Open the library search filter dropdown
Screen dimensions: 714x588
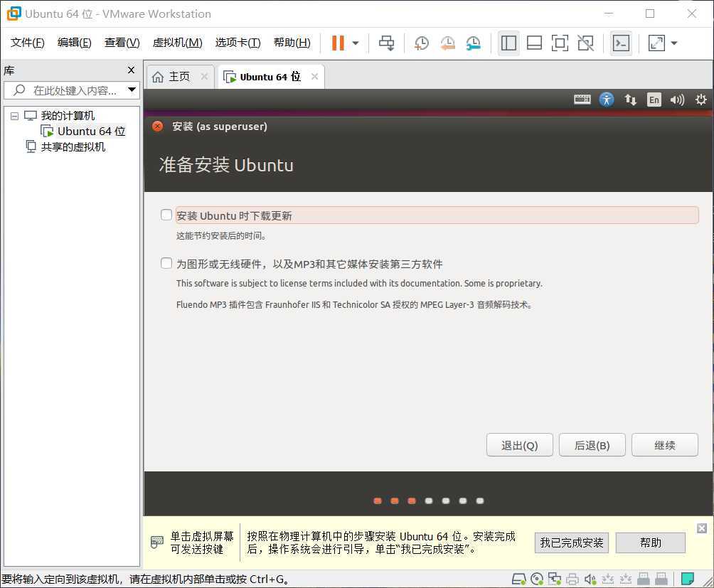tap(132, 90)
